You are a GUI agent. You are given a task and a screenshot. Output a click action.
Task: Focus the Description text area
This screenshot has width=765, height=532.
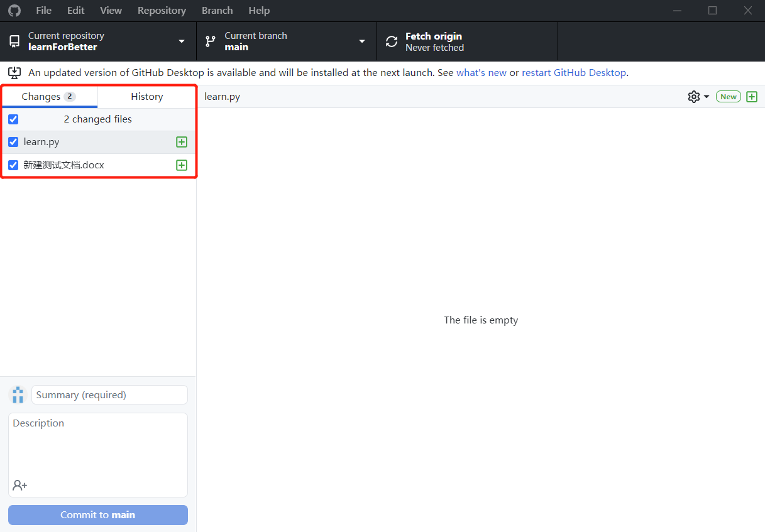(x=98, y=455)
